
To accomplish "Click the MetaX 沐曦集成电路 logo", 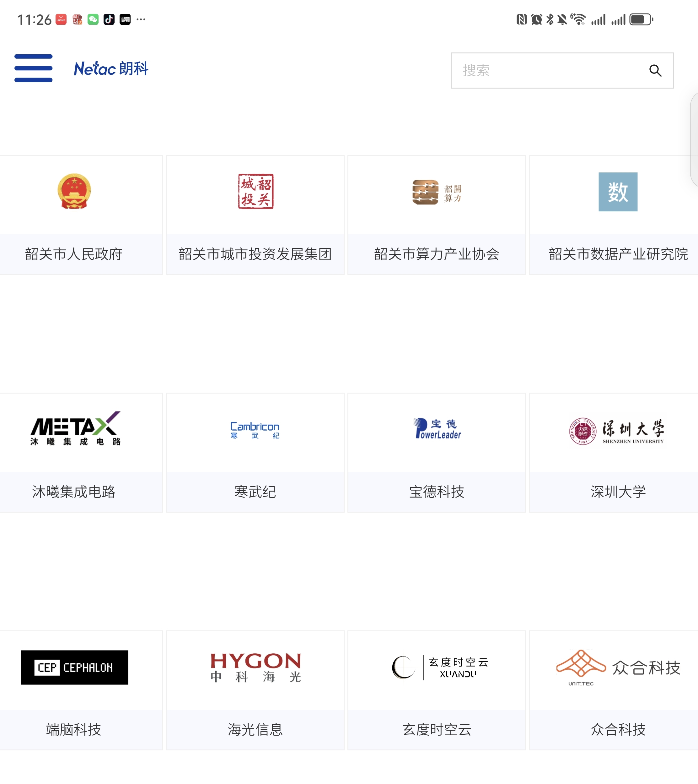I will [x=76, y=429].
